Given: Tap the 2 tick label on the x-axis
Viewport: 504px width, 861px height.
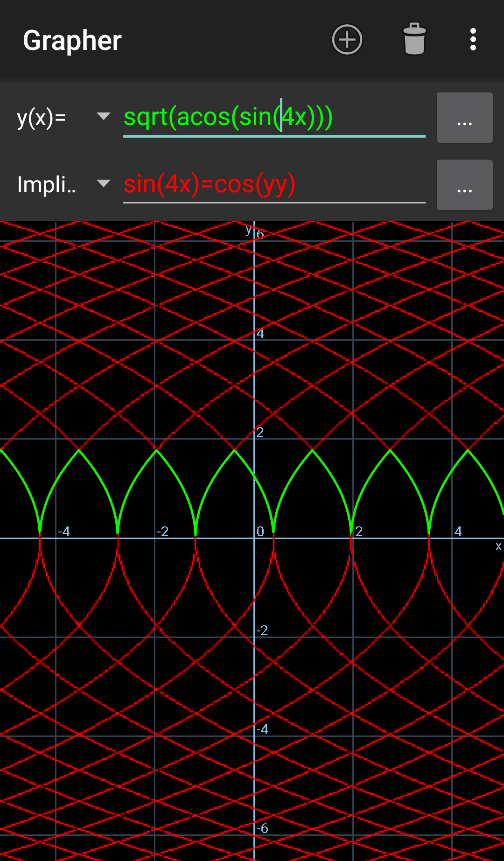Looking at the screenshot, I should 359,532.
